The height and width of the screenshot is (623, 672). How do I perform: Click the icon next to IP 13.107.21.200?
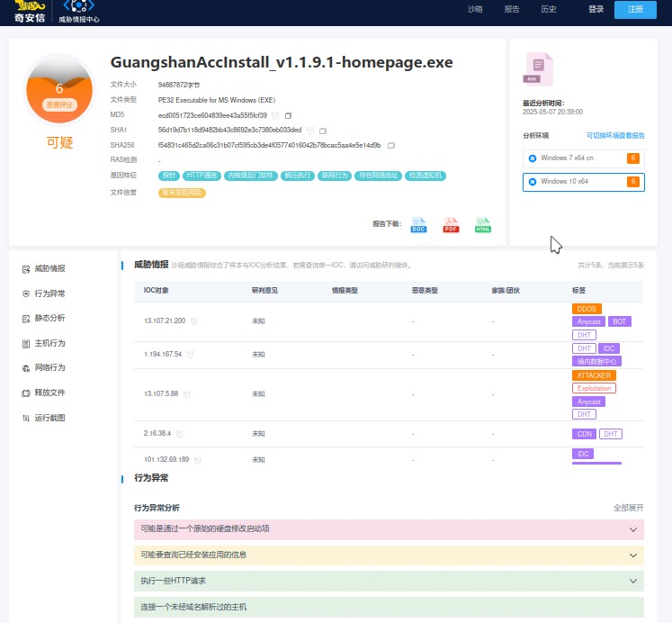click(x=193, y=321)
